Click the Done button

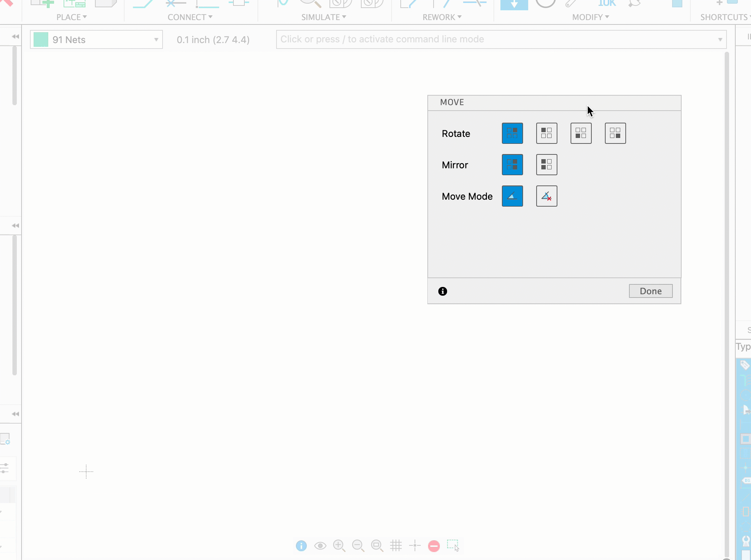pos(651,291)
